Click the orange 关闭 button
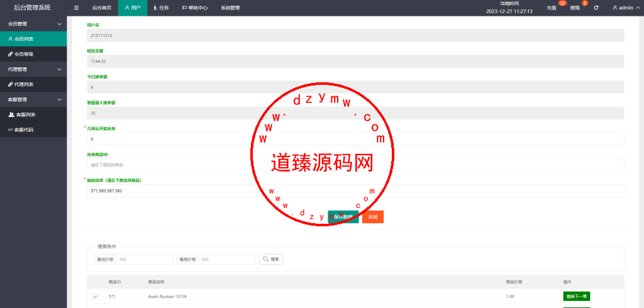Viewport: 644px width, 308px height. pos(372,217)
